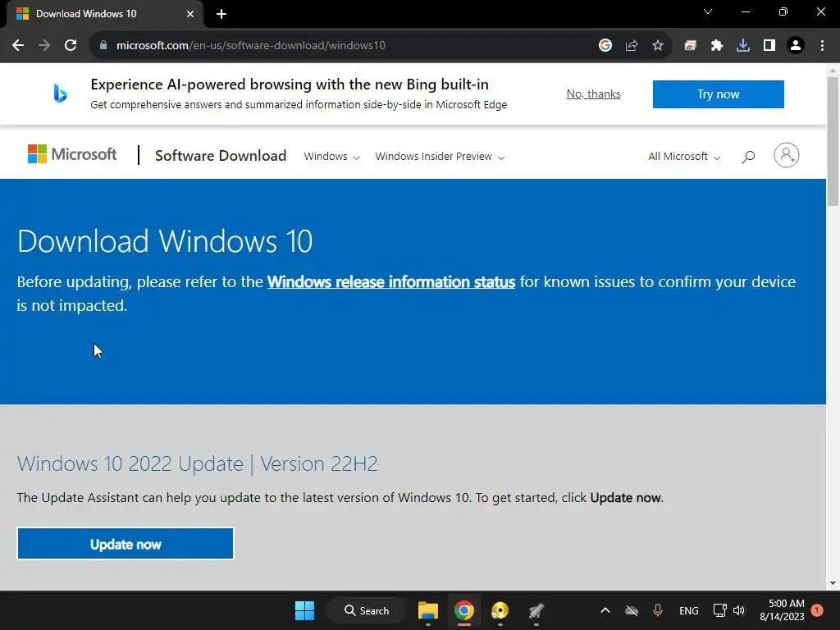This screenshot has height=630, width=840.
Task: Click the microphone tray icon
Action: 658,610
